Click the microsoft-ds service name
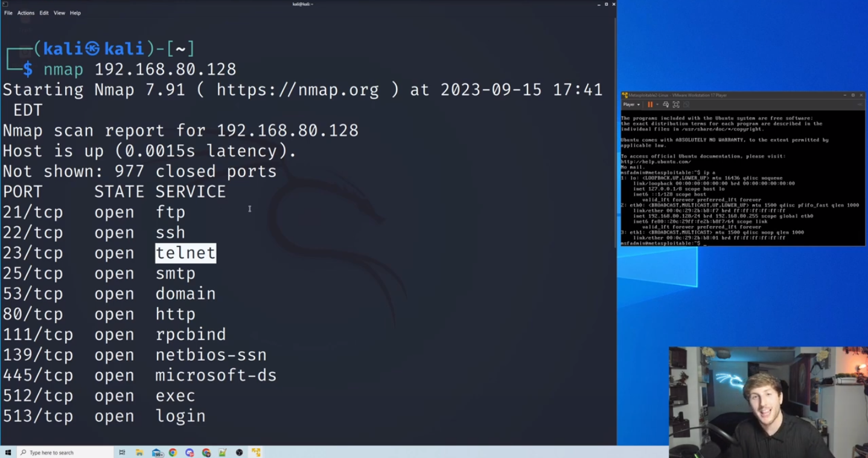Image resolution: width=868 pixels, height=458 pixels. [216, 375]
